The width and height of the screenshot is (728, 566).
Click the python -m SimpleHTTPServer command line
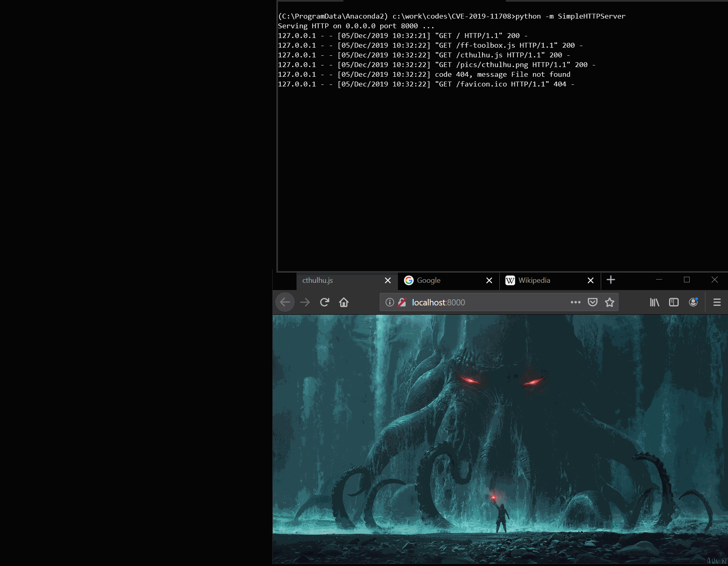[x=452, y=16]
